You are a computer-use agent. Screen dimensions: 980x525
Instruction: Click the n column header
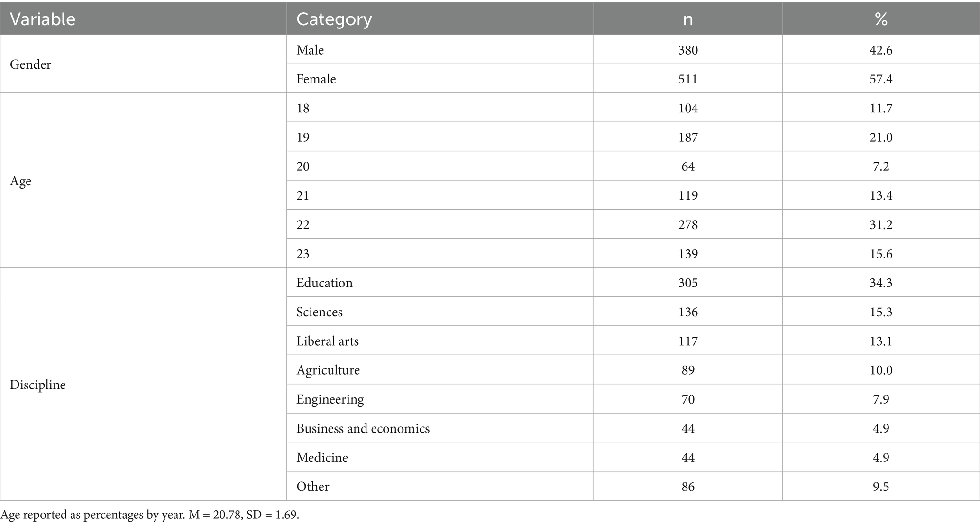click(x=687, y=19)
